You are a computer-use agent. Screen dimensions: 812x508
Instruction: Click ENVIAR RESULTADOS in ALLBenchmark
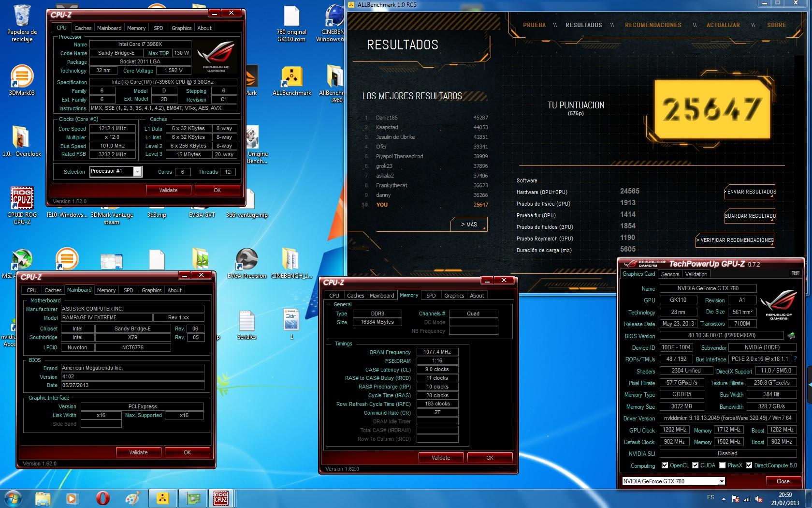click(x=750, y=192)
